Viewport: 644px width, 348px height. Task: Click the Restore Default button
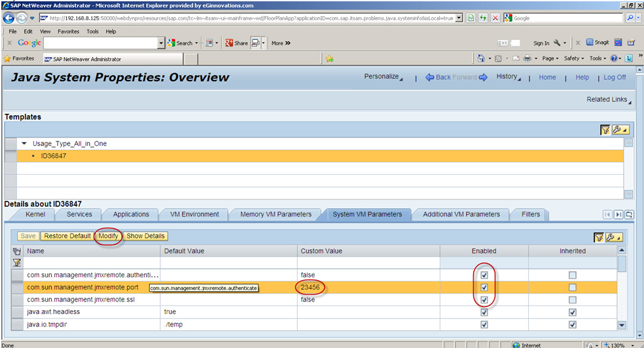click(x=67, y=236)
